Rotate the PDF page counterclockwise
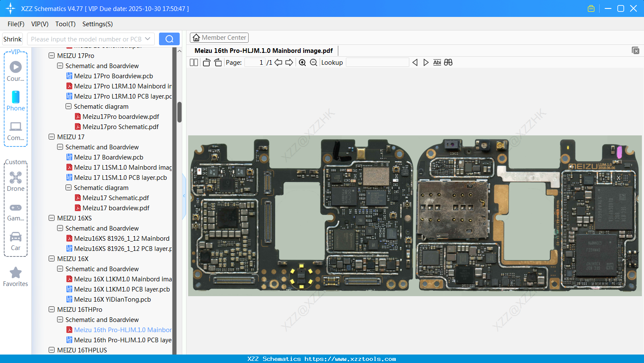Viewport: 644px width, 363px height. click(x=206, y=62)
